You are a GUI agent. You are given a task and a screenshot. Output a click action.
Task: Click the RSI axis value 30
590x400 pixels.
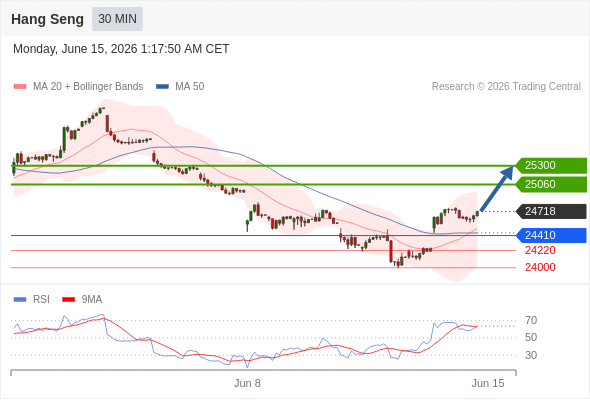(x=531, y=355)
